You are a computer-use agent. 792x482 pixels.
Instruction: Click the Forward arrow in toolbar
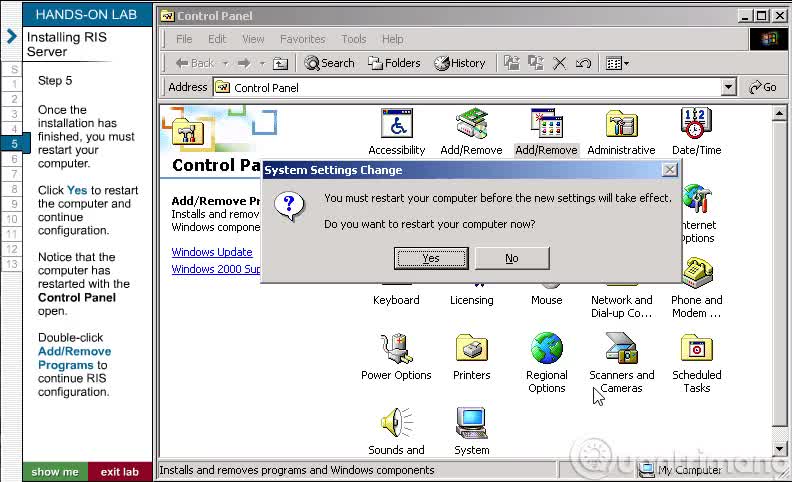coord(244,63)
